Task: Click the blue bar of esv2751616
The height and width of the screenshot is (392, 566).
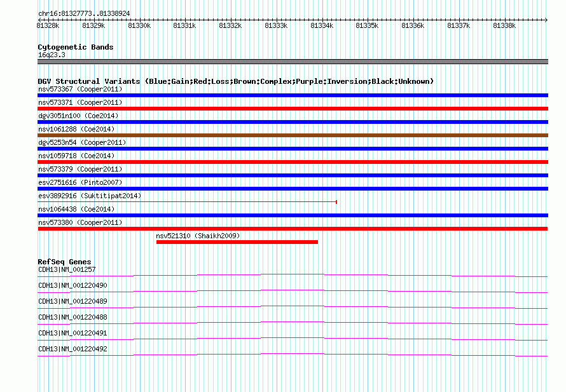Action: point(293,189)
